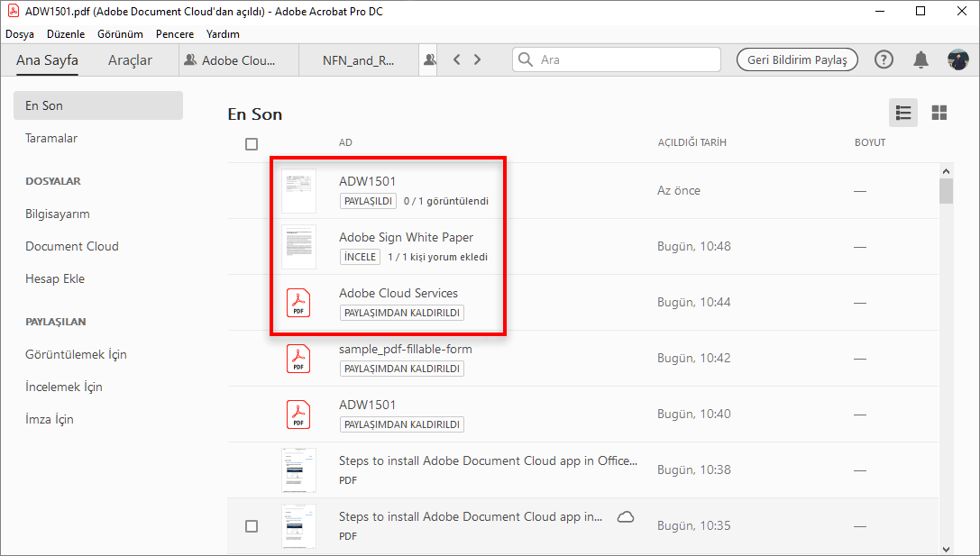The image size is (980, 556).
Task: Open the notifications bell
Action: tap(920, 59)
